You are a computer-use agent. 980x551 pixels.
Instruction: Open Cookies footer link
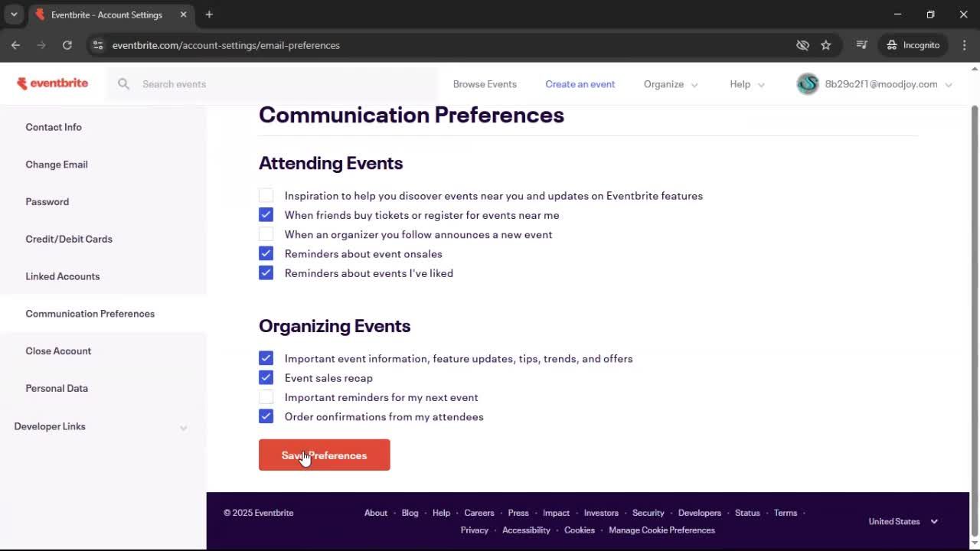580,530
